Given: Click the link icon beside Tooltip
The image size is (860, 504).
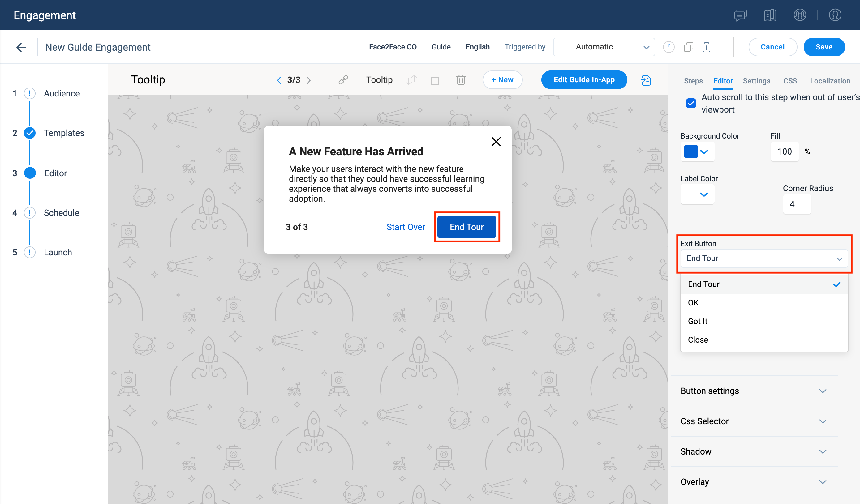Looking at the screenshot, I should coord(343,80).
